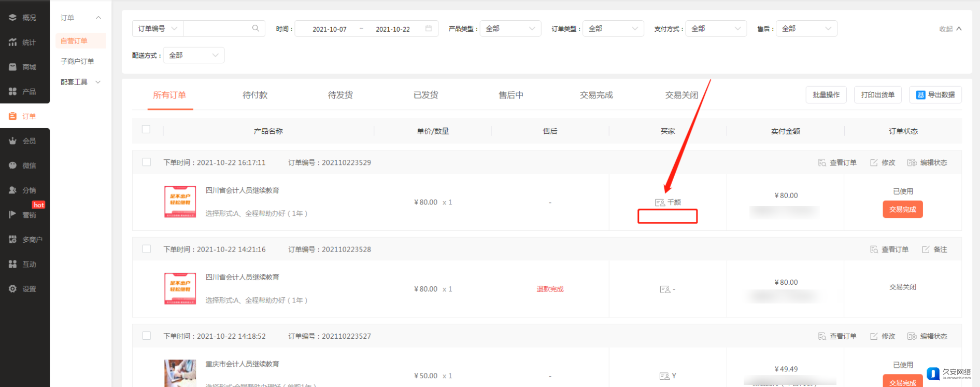Expand the 支付方式 dropdown
The image size is (980, 387).
pos(716,29)
